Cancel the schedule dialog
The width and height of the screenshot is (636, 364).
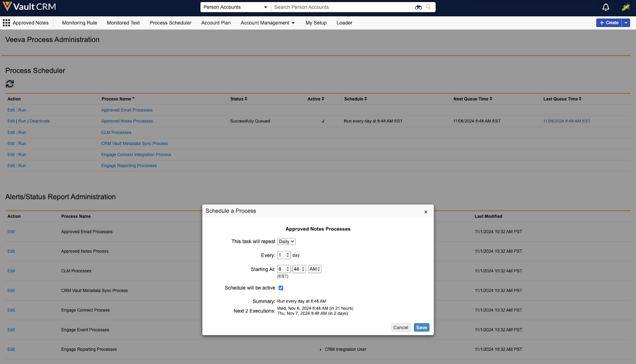(x=401, y=327)
